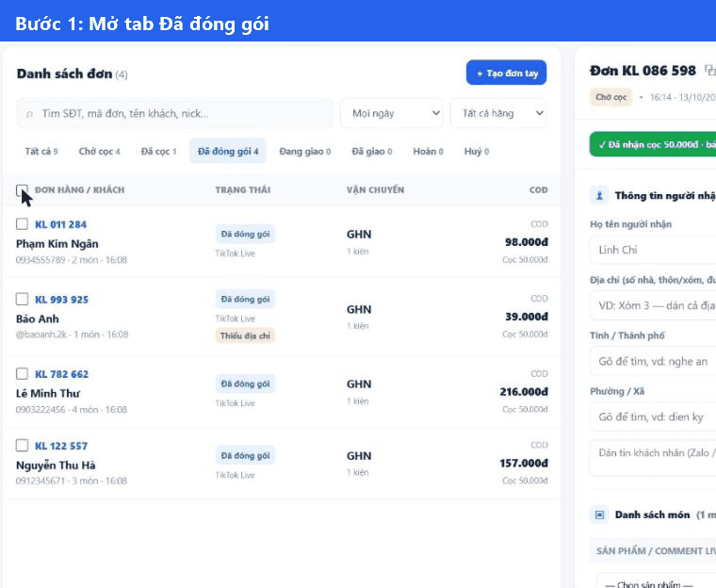The image size is (716, 588).
Task: Click the person icon beside Thông tin người nhận
Action: tap(599, 196)
